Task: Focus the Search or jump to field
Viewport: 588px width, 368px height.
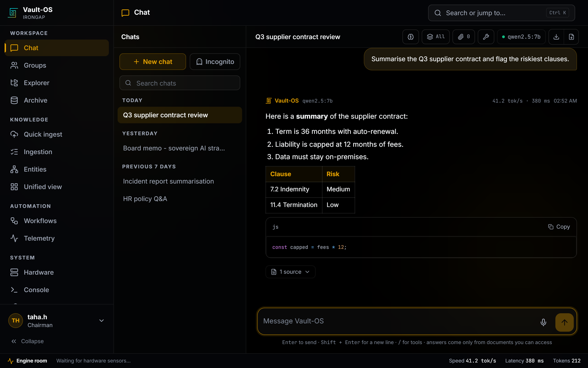Action: click(501, 13)
